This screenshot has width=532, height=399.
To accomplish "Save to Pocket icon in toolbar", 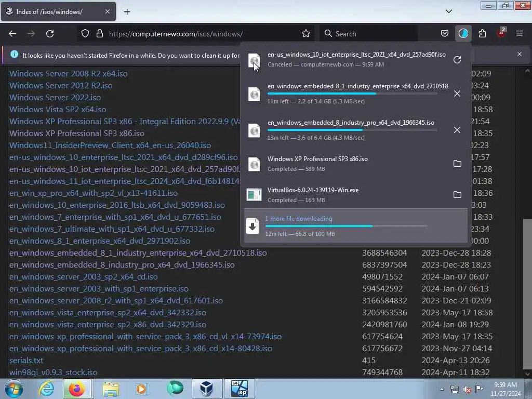I will [x=445, y=34].
